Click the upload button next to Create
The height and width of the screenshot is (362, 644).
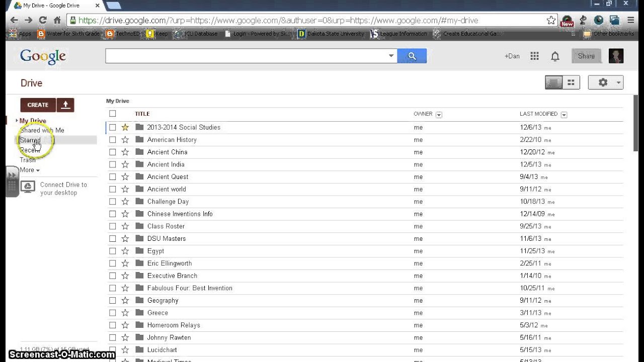(65, 105)
